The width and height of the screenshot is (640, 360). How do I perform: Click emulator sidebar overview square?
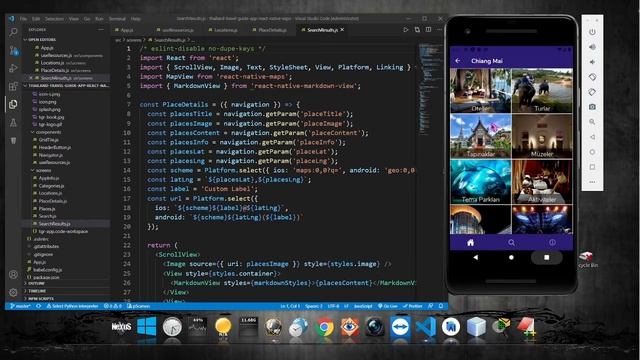point(592,167)
